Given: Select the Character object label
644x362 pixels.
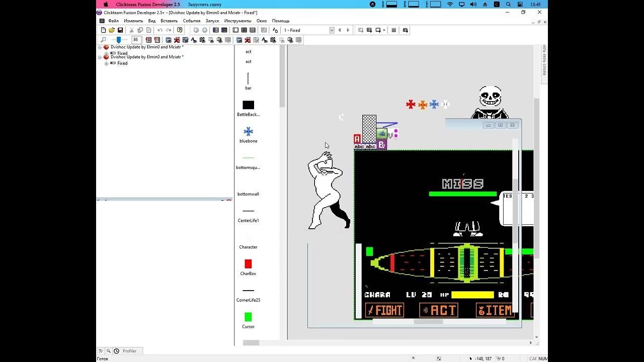Looking at the screenshot, I should [x=248, y=247].
